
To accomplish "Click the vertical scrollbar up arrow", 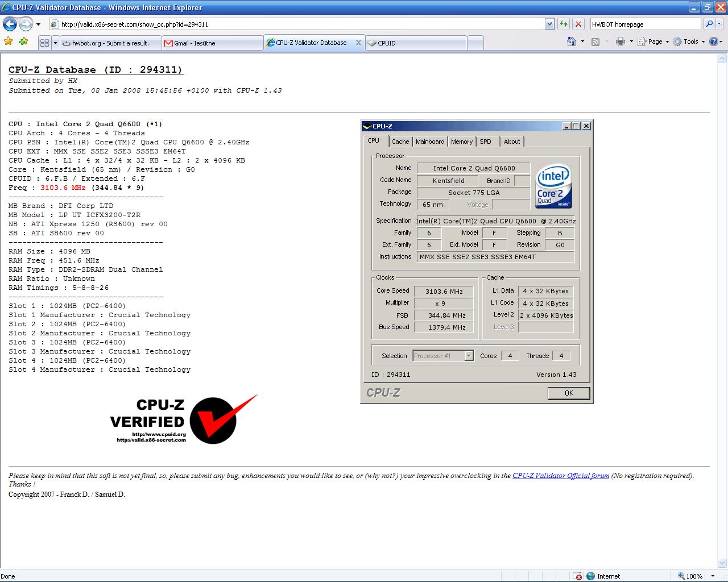I will tap(722, 59).
